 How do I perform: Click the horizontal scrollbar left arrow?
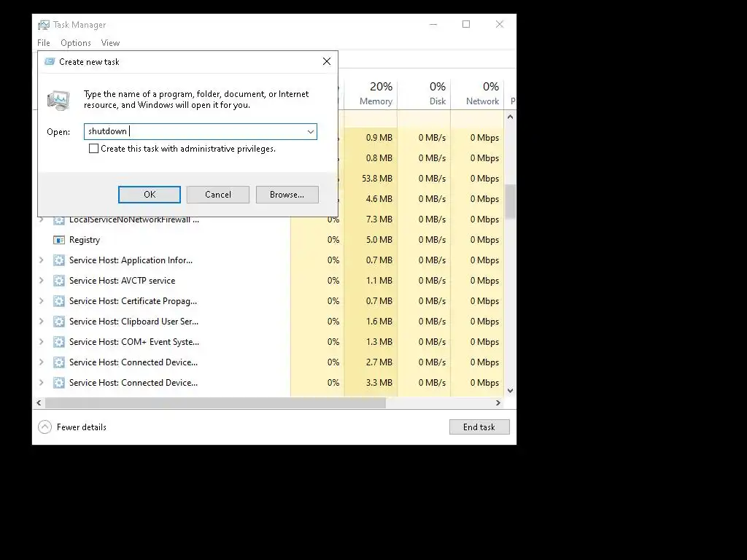39,402
